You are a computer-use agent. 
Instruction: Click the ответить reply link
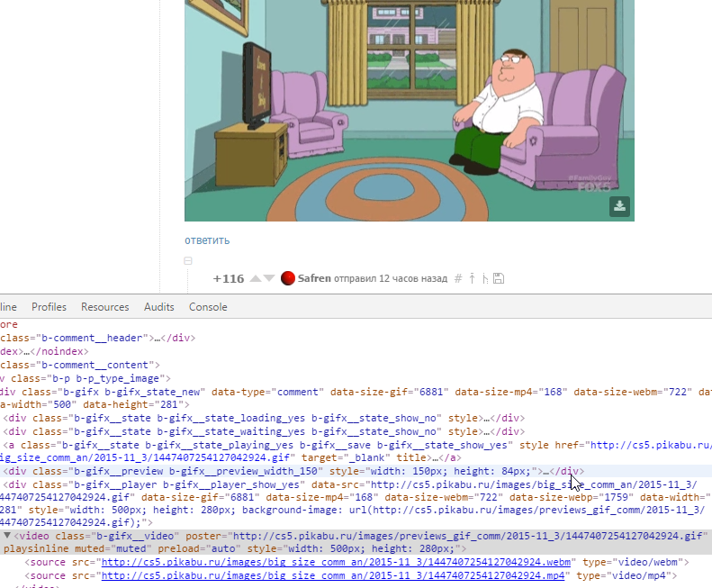(207, 240)
